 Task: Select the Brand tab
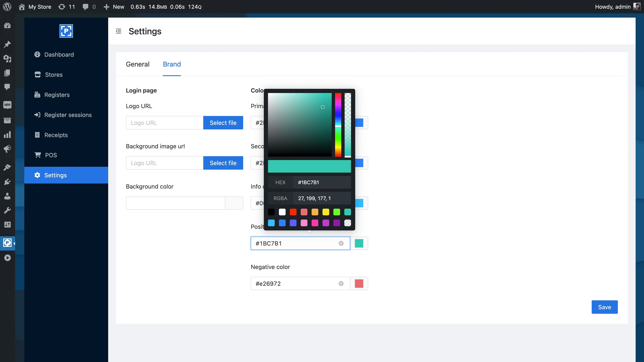click(x=172, y=64)
